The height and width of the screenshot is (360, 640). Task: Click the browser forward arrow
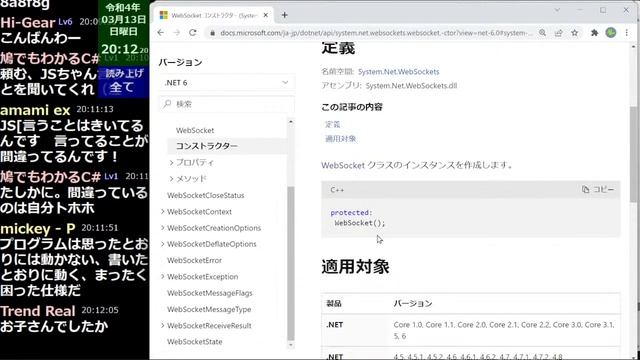click(x=177, y=33)
